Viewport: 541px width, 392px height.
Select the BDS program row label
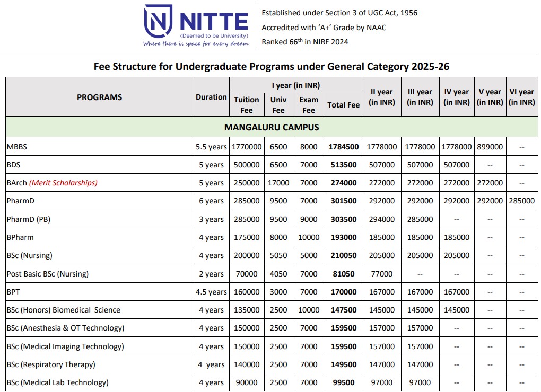[13, 165]
